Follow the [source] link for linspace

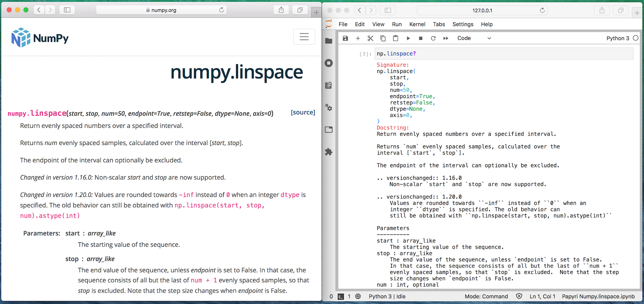(x=303, y=112)
